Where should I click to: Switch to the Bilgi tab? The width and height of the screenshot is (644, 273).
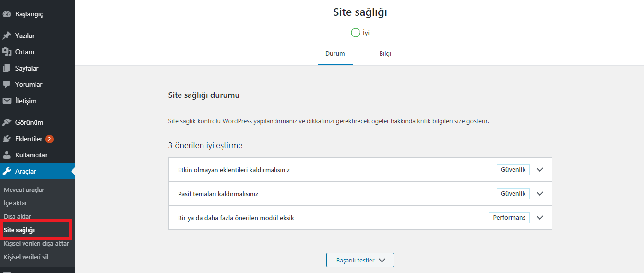(385, 54)
